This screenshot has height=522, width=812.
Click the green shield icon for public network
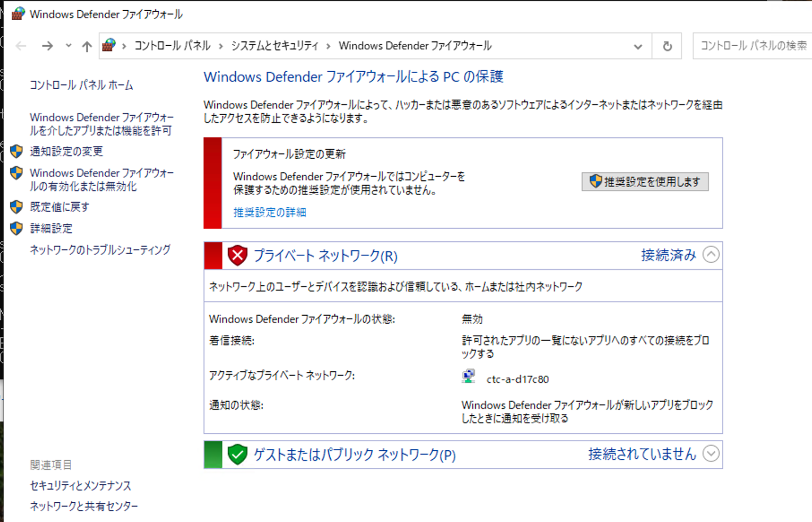[238, 455]
